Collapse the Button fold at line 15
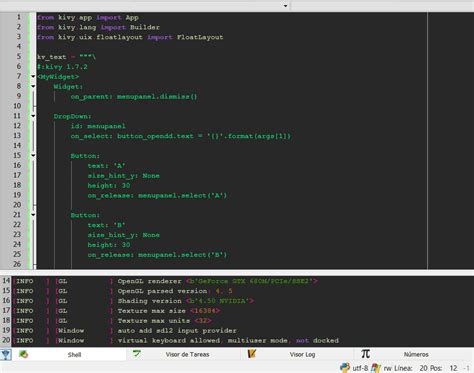Image resolution: width=474 pixels, height=373 pixels. coord(33,156)
